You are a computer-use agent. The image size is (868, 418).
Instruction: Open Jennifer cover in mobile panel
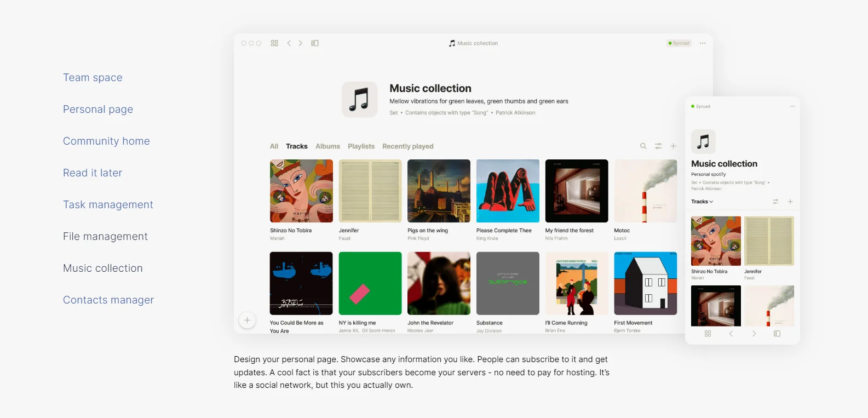[x=769, y=241]
